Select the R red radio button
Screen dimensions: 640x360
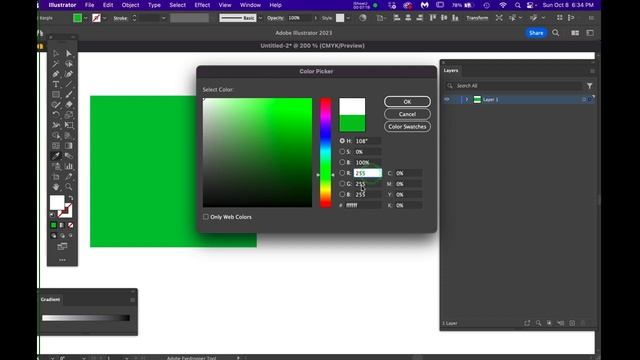pyautogui.click(x=342, y=173)
